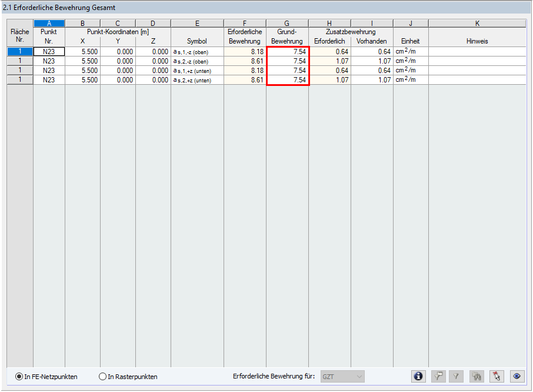Open the info dialog via the blue i icon
Image resolution: width=533 pixels, height=392 pixels.
(418, 376)
